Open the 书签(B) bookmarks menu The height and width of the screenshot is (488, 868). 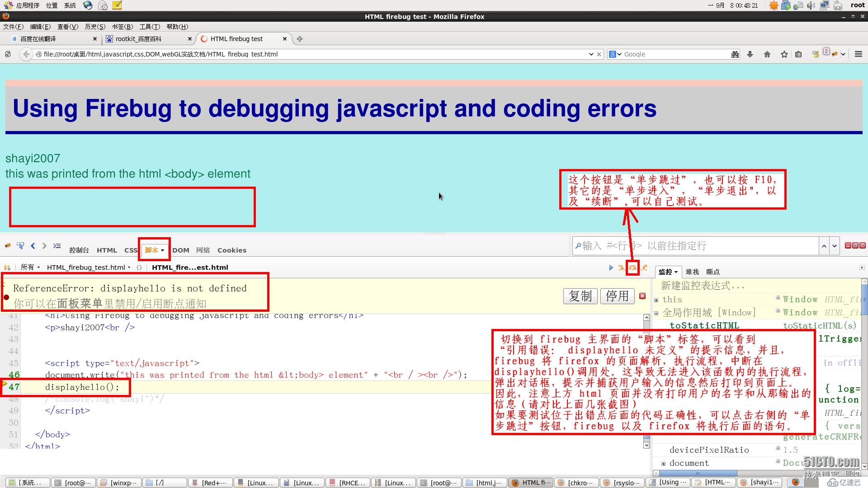pos(123,27)
